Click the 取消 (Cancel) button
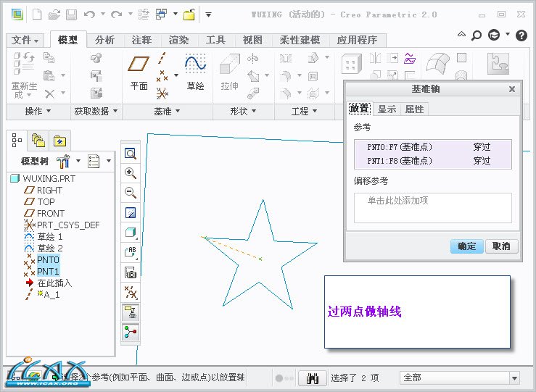 pos(501,246)
